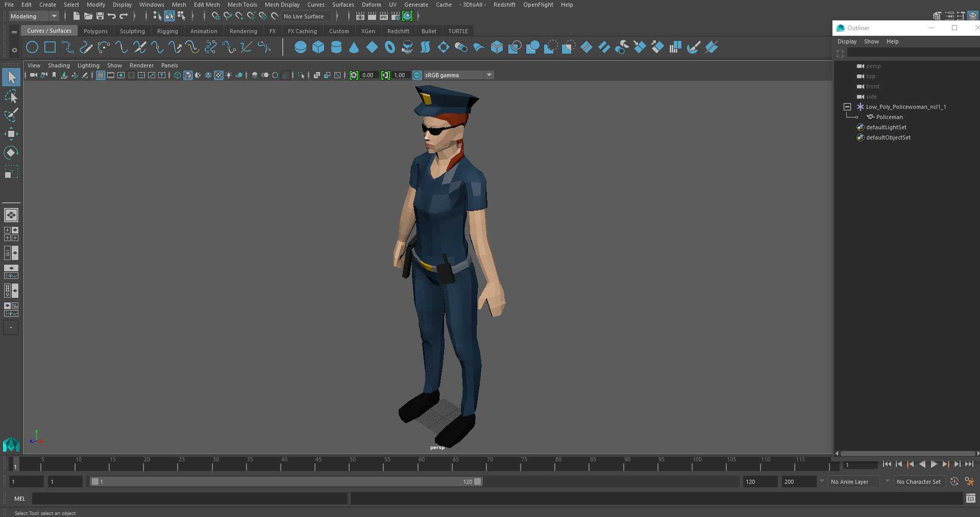
Task: Click the Auto Keyframe toggle icon
Action: [x=954, y=481]
